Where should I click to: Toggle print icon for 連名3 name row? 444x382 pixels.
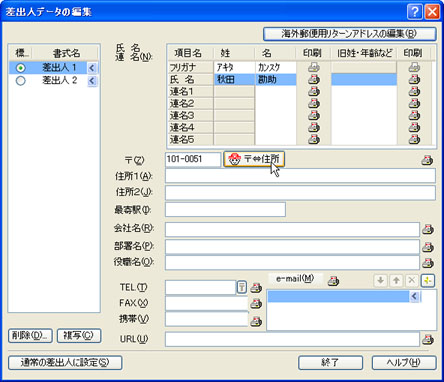tap(313, 115)
